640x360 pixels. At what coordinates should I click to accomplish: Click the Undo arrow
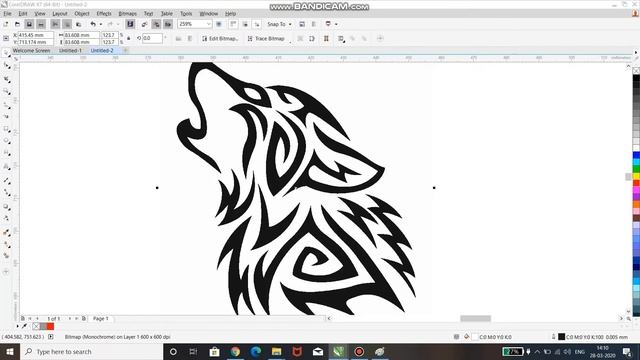pyautogui.click(x=93, y=24)
